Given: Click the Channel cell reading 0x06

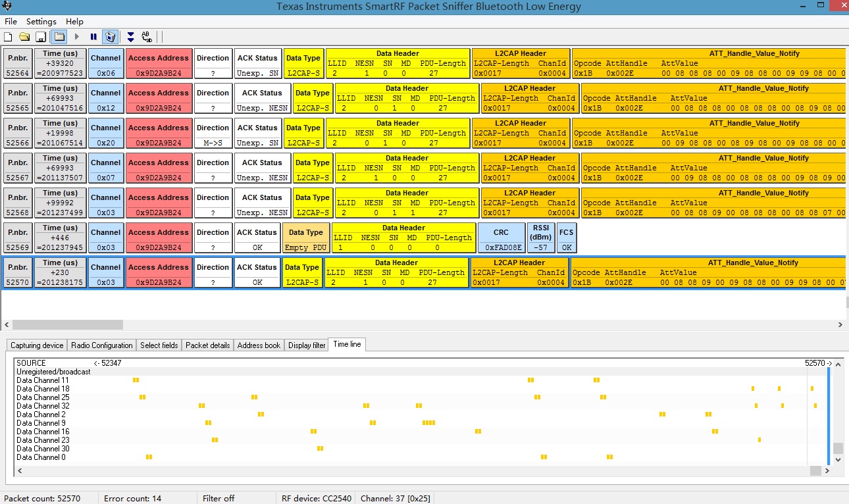Looking at the screenshot, I should 106,64.
